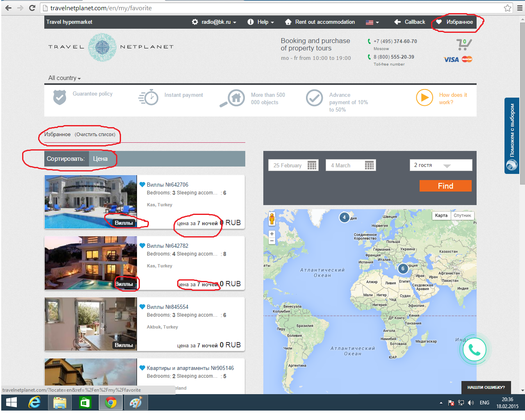Click Очистить список link
This screenshot has width=525, height=420.
[x=95, y=135]
